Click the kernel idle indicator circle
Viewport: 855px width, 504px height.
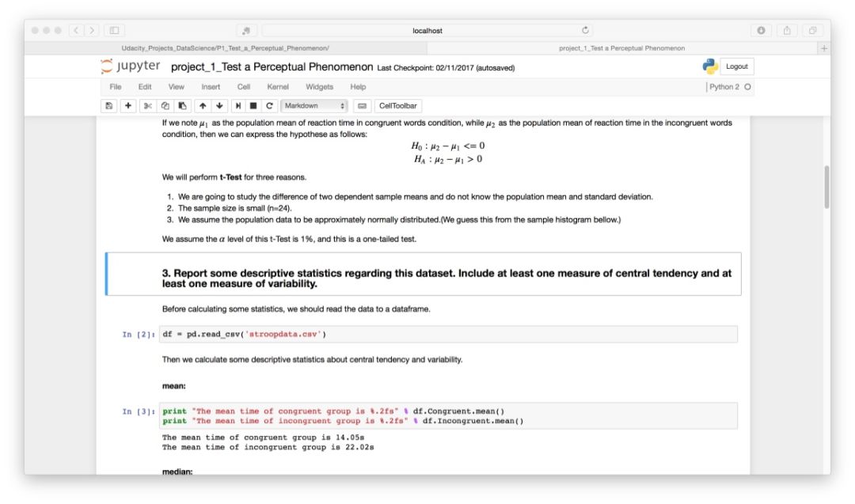coord(747,86)
